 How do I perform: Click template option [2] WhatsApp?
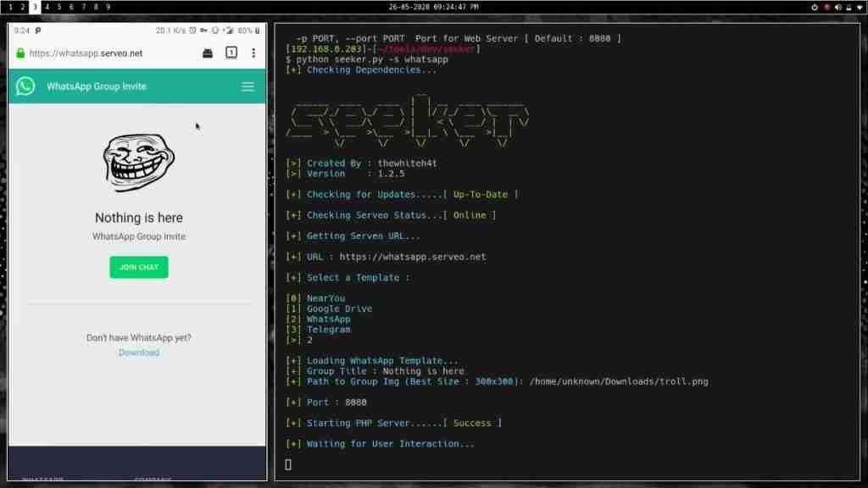pos(319,319)
